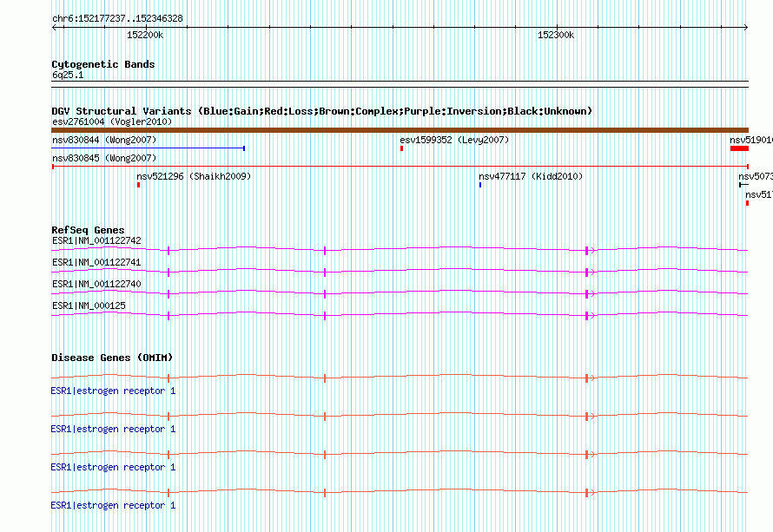The height and width of the screenshot is (532, 773).
Task: Open nsv521296 (Shaikh2009) variant label
Action: click(x=194, y=176)
